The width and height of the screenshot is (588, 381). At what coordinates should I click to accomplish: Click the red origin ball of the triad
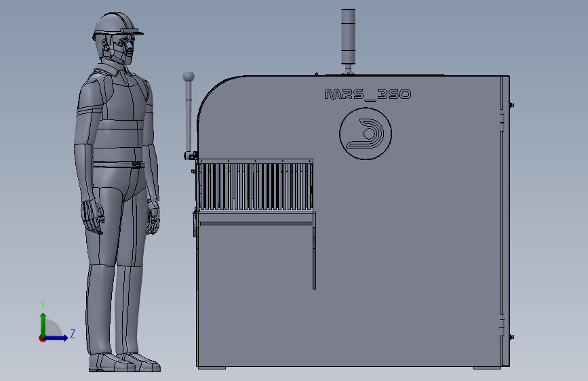[x=42, y=338]
